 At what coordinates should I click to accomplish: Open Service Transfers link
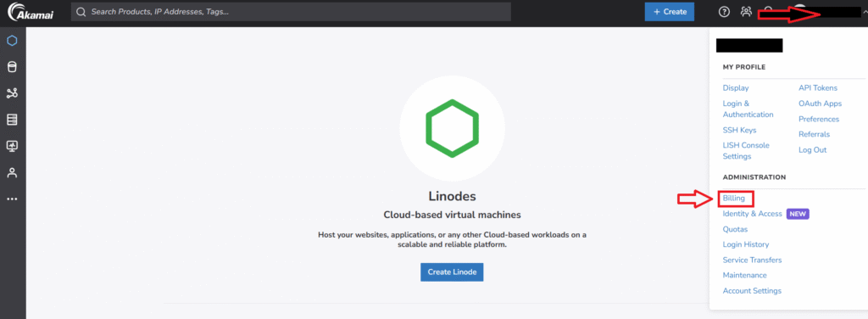pyautogui.click(x=753, y=260)
